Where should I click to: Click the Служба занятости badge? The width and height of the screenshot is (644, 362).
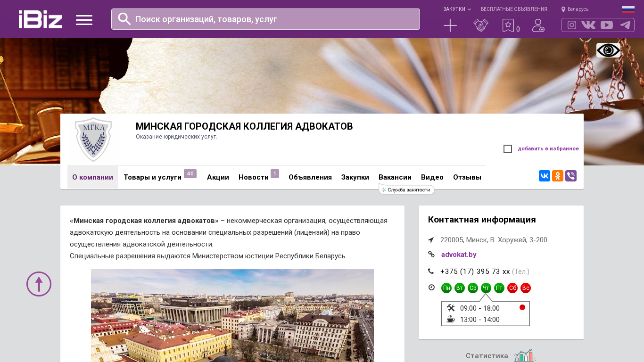406,189
